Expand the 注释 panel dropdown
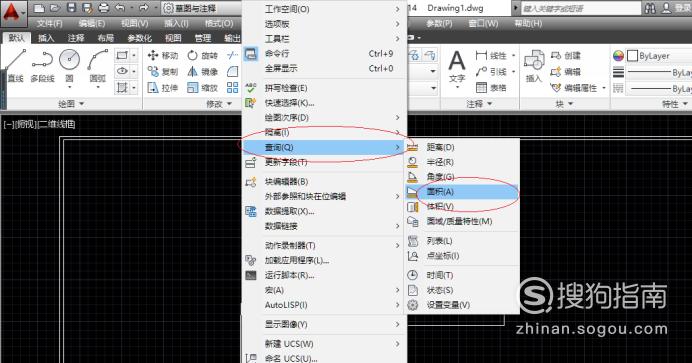692x363 pixels. point(479,104)
